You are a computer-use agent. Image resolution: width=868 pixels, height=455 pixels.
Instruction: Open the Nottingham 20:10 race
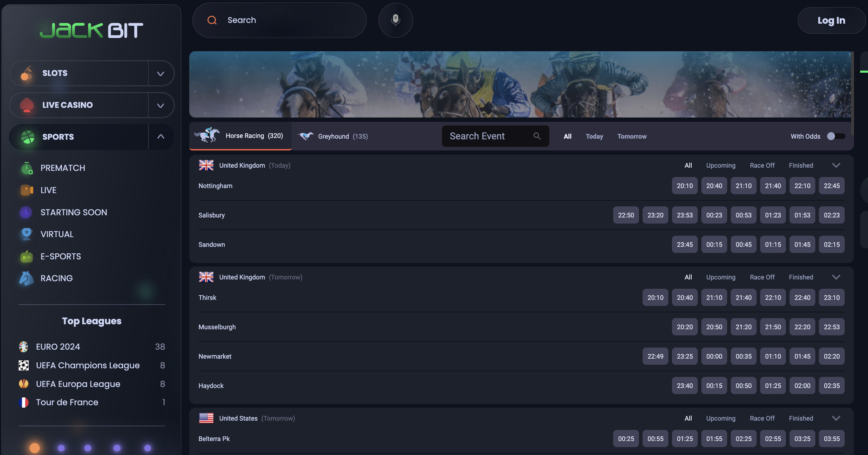click(685, 186)
